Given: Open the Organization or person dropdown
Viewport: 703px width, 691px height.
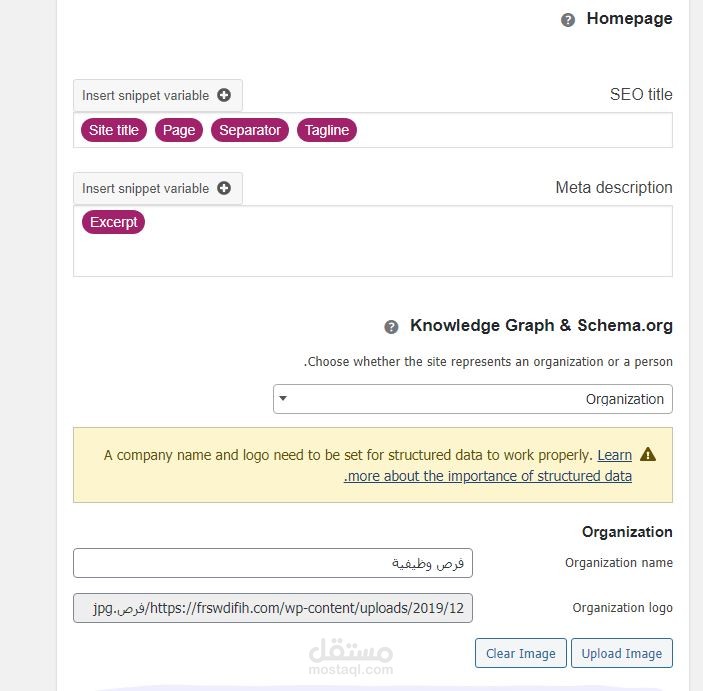Looking at the screenshot, I should tap(472, 399).
